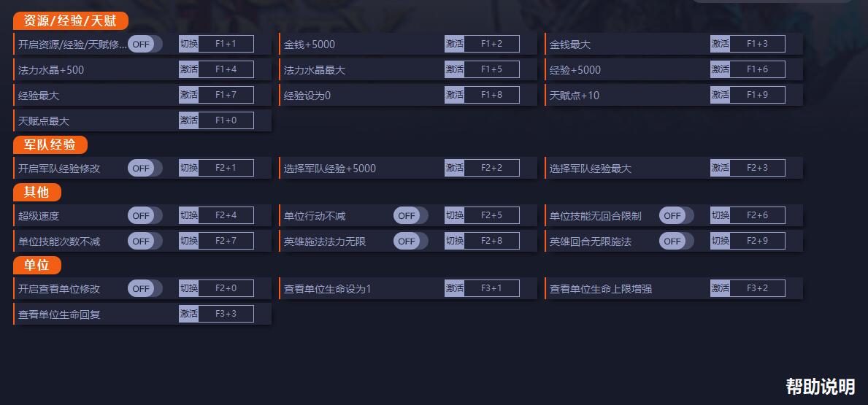This screenshot has width=868, height=405.
Task: Activate 查看单位生命设为1 option
Action: click(x=455, y=288)
